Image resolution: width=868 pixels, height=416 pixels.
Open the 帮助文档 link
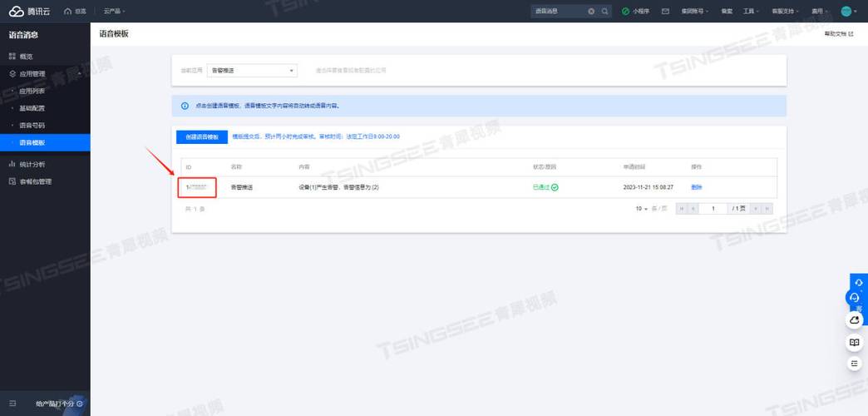[835, 34]
